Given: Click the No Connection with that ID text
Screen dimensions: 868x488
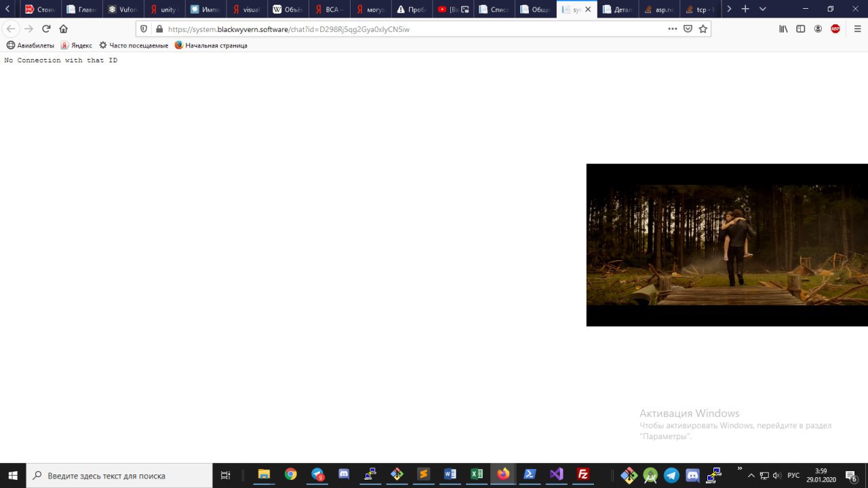Looking at the screenshot, I should (60, 60).
